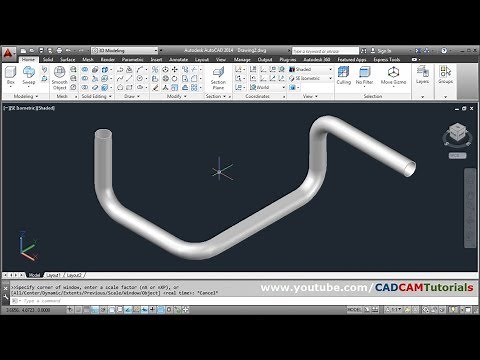This screenshot has width=480, height=360.
Task: Expand the Solid Editing panel
Action: (96, 96)
